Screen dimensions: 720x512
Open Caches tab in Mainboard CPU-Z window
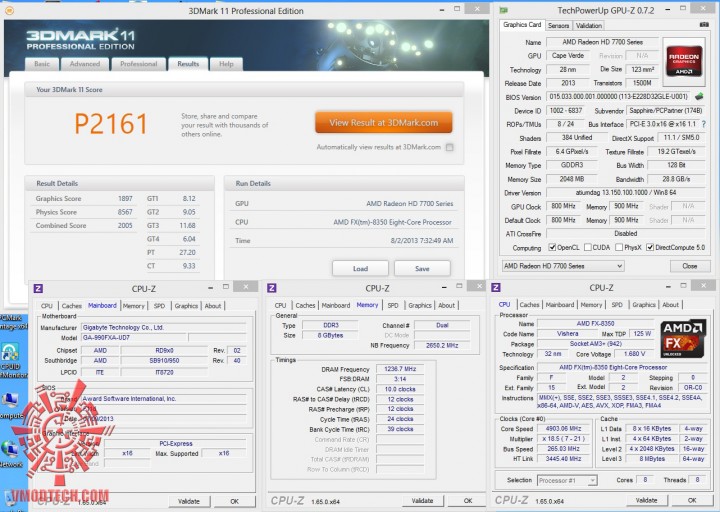point(72,306)
